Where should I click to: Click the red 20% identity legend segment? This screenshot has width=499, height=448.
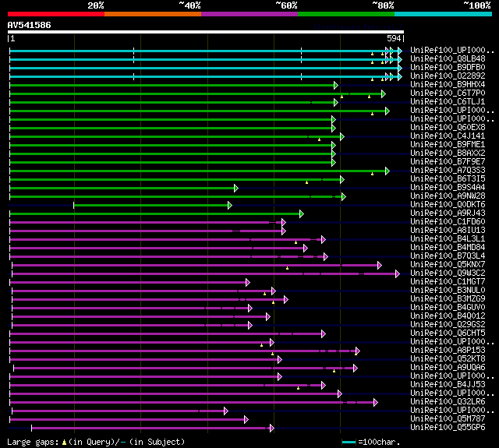(56, 14)
